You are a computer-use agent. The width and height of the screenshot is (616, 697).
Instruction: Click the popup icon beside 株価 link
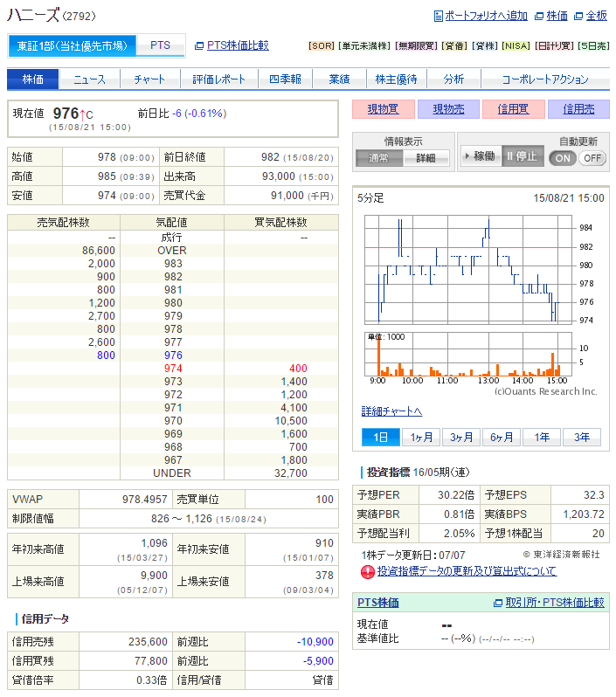point(539,16)
